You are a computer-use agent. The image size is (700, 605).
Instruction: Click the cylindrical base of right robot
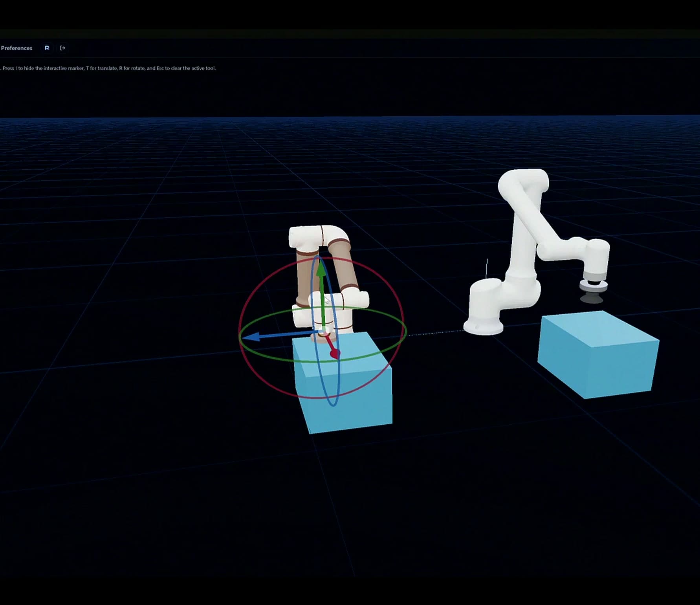point(483,327)
